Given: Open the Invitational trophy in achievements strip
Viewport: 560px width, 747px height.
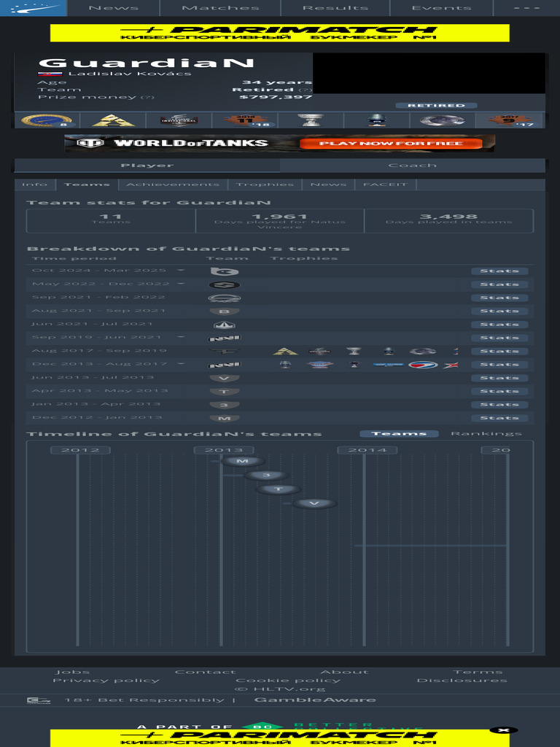Looking at the screenshot, I should click(x=179, y=120).
